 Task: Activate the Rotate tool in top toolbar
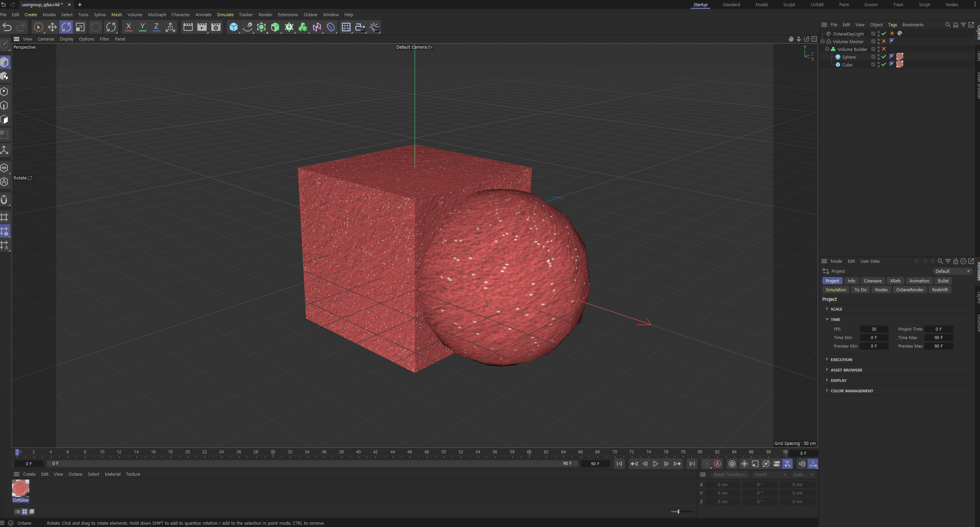click(x=66, y=27)
